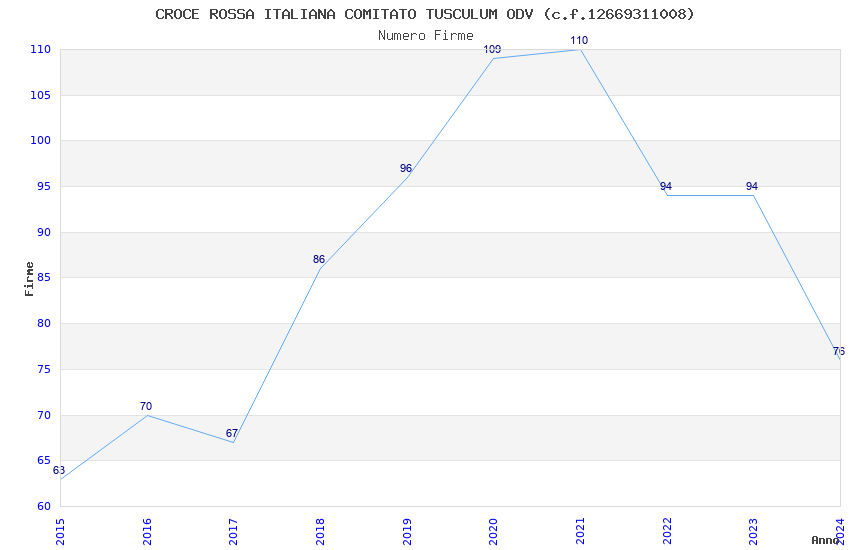850x550 pixels.
Task: Select the 2016 year label on the x-axis
Action: pos(146,532)
